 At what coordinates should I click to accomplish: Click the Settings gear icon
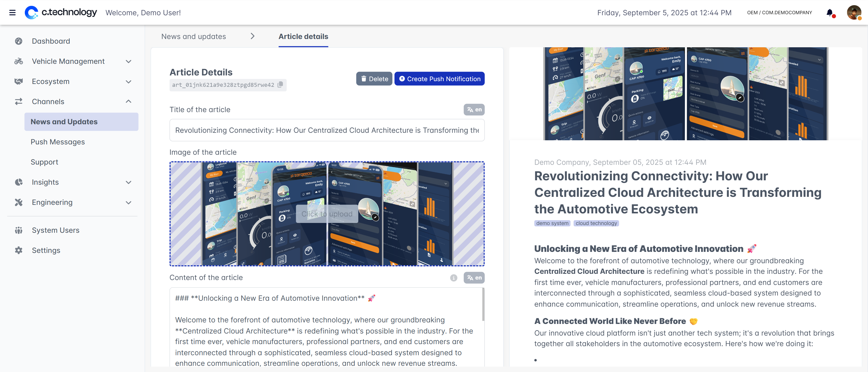pos(19,250)
